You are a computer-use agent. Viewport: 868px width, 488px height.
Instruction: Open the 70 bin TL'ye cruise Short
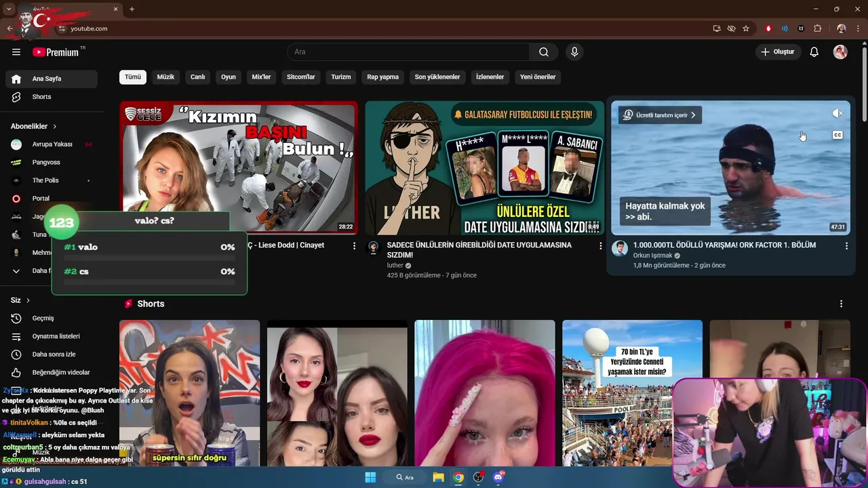(632, 393)
